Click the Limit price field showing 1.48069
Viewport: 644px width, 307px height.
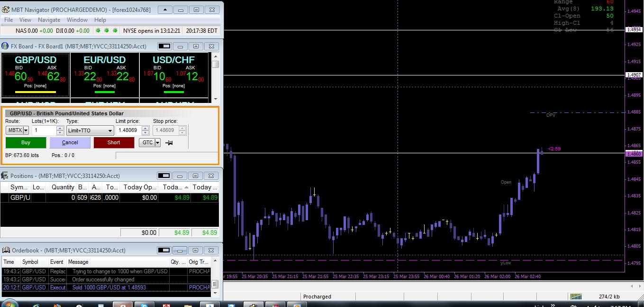[x=128, y=130]
